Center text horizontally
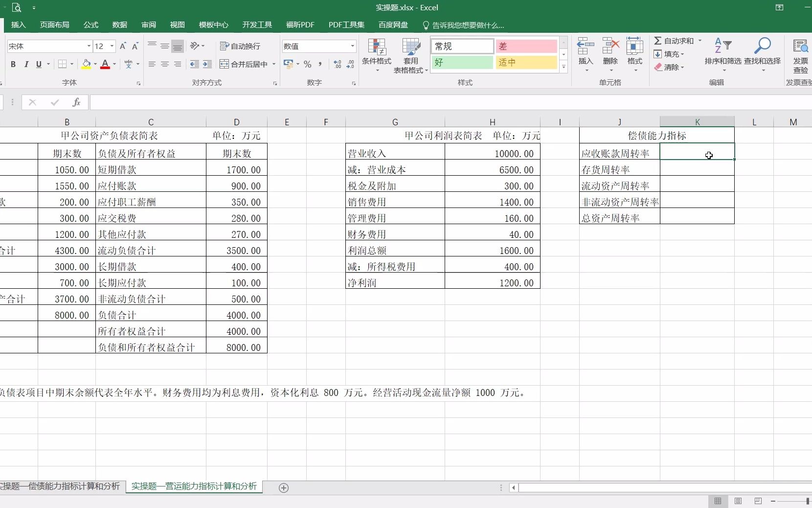812x508 pixels. (x=165, y=64)
